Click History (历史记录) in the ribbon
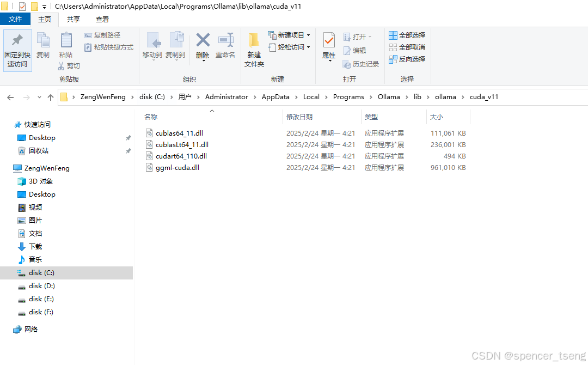The image size is (588, 365). [x=361, y=64]
